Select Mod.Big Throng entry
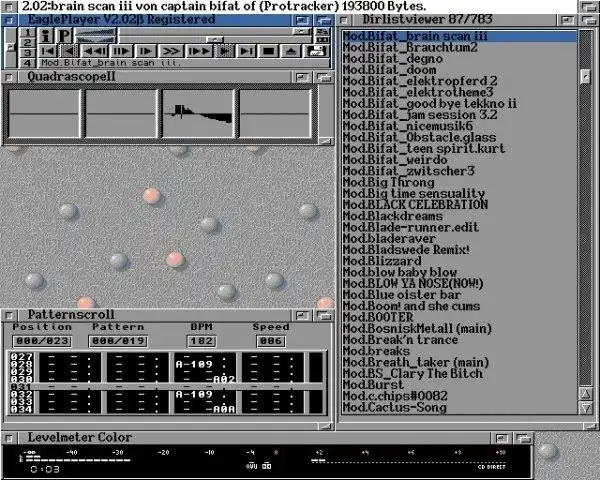 point(459,182)
